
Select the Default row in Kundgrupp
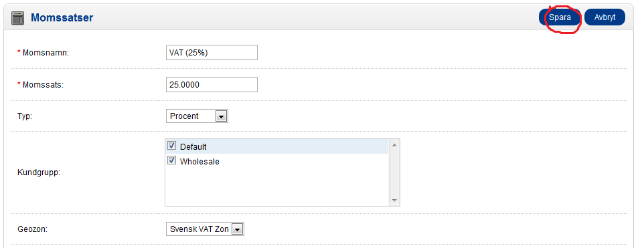click(277, 146)
